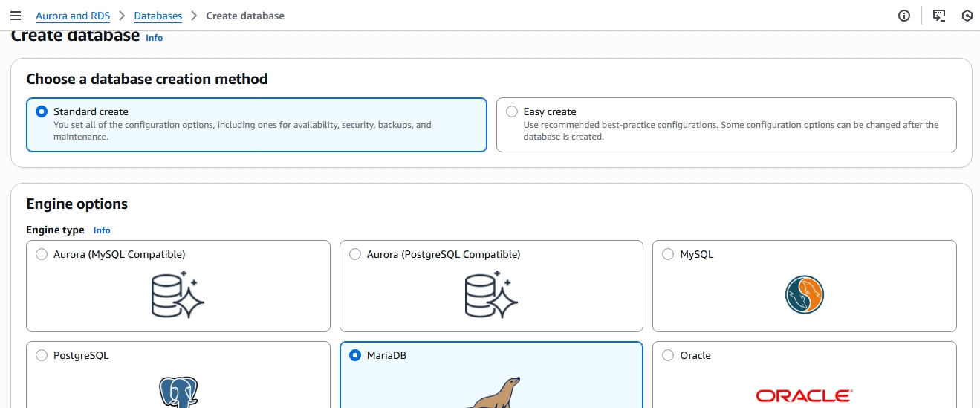Click the Aurora MySQL database icon
This screenshot has width=980, height=408.
(x=178, y=294)
